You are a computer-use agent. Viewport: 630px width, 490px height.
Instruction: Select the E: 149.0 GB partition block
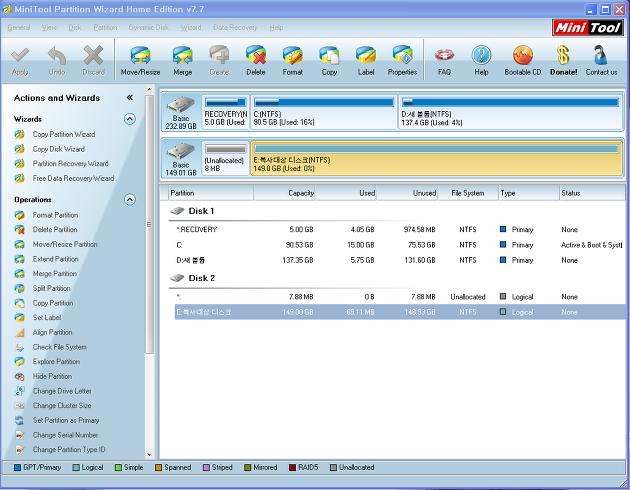[x=436, y=159]
